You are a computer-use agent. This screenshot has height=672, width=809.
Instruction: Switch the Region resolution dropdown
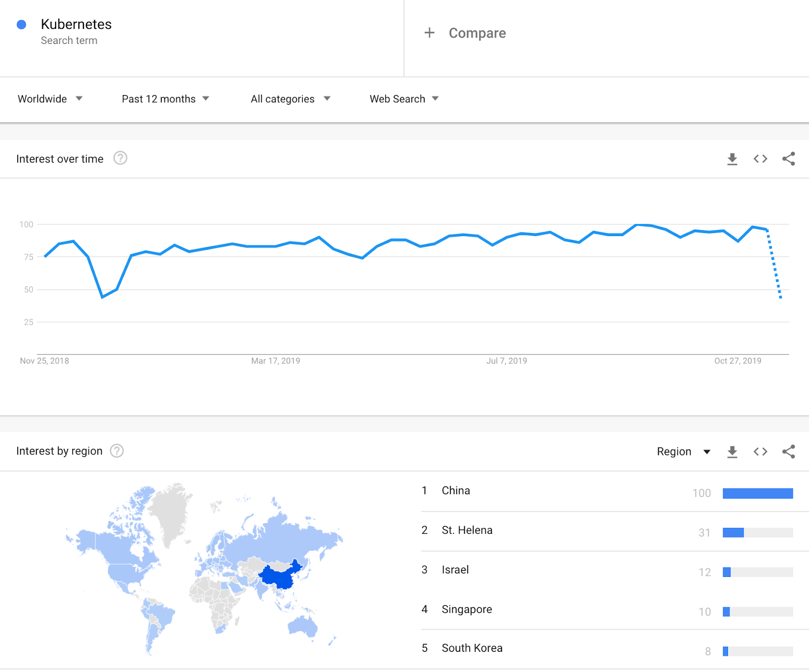point(684,452)
